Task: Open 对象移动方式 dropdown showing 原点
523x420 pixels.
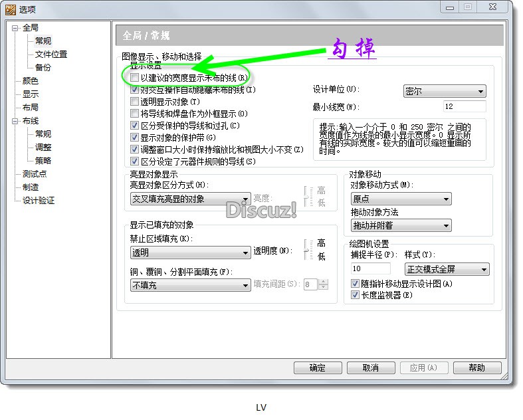Action: (401, 199)
